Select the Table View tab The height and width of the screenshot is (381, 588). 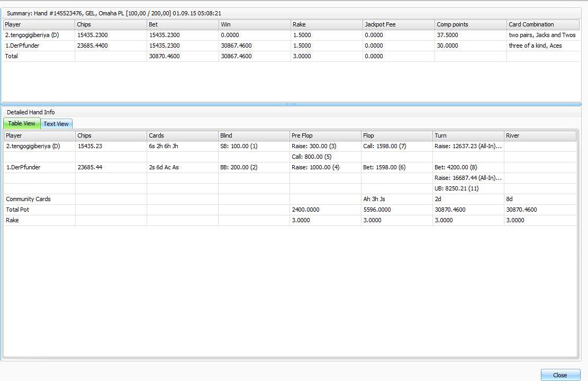pos(22,123)
